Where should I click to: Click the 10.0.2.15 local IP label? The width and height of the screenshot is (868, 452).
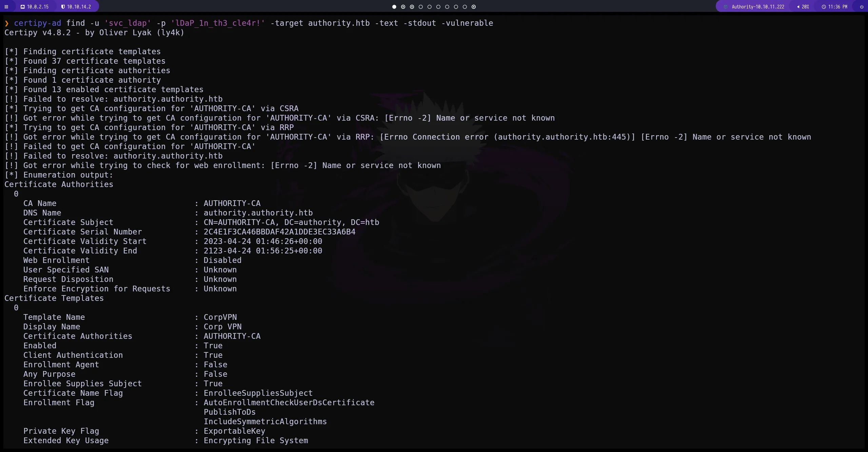tap(38, 7)
